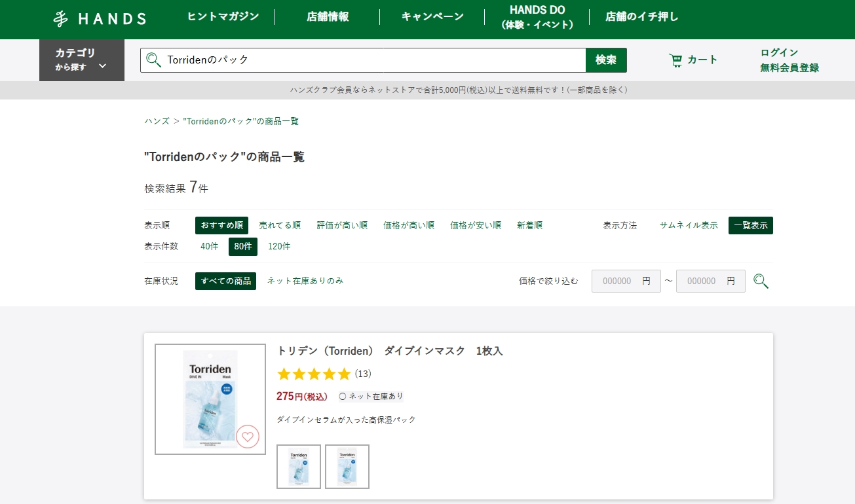Click the free shipping notice banner text
855x504 pixels.
pyautogui.click(x=459, y=90)
